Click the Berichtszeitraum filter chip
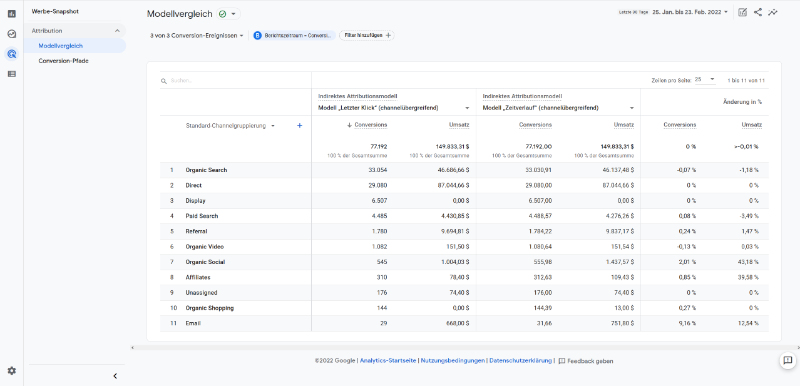Viewport: 800px width, 386px height. [294, 35]
